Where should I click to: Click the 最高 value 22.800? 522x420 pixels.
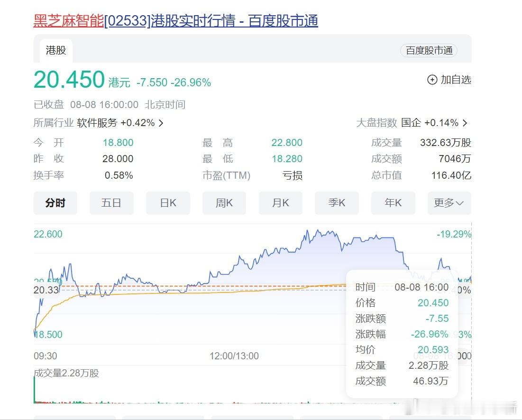(287, 143)
